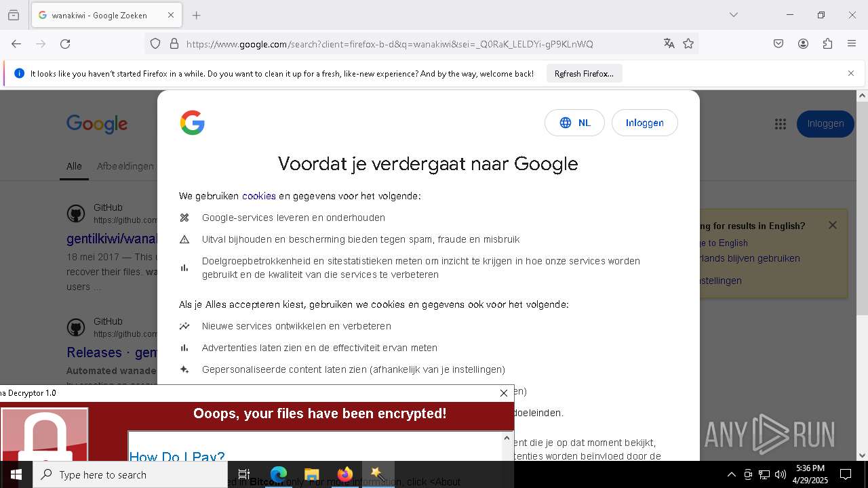Image resolution: width=868 pixels, height=488 pixels.
Task: Open the Extensions puzzle icon
Action: click(827, 44)
